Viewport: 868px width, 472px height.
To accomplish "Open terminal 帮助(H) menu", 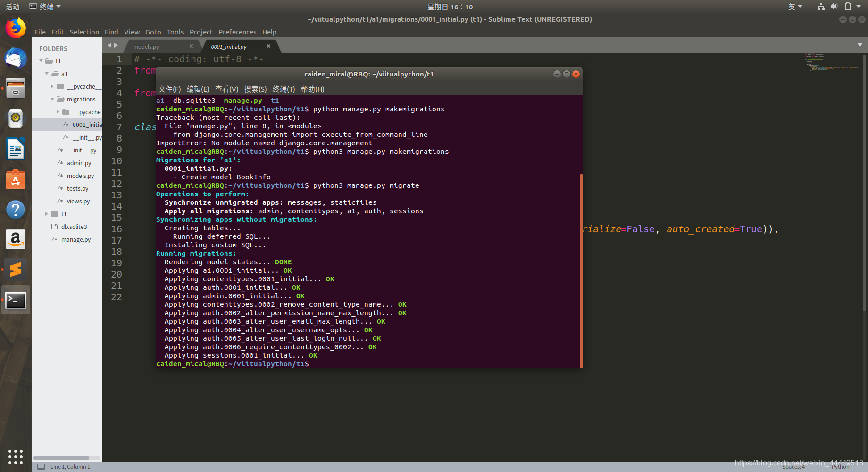I will 313,89.
